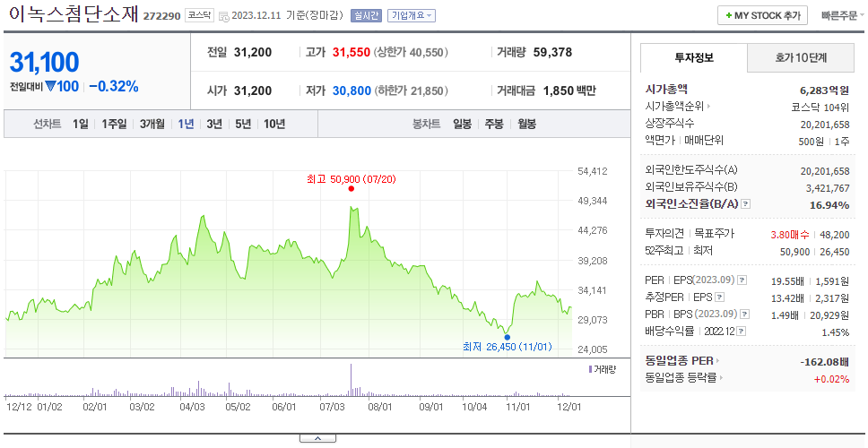Click stock code 272290
Viewport: 868px width, 448px height.
point(161,16)
